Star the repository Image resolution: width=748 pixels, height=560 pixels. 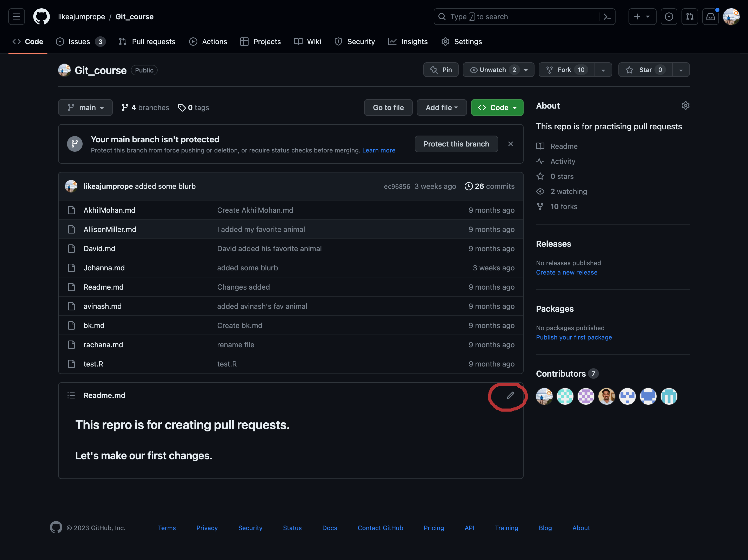click(x=645, y=70)
